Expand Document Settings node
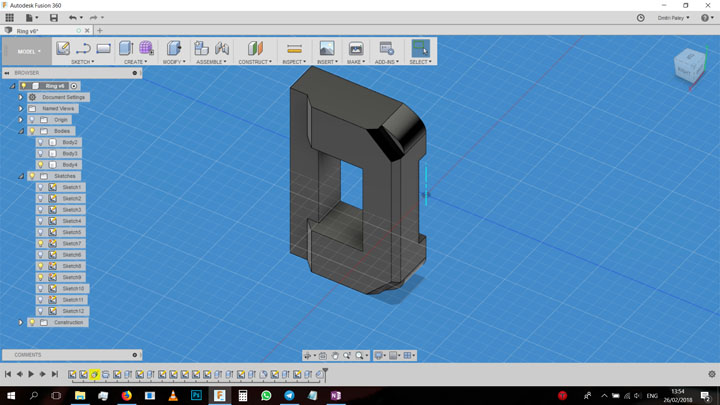Image resolution: width=720 pixels, height=405 pixels. 21,97
